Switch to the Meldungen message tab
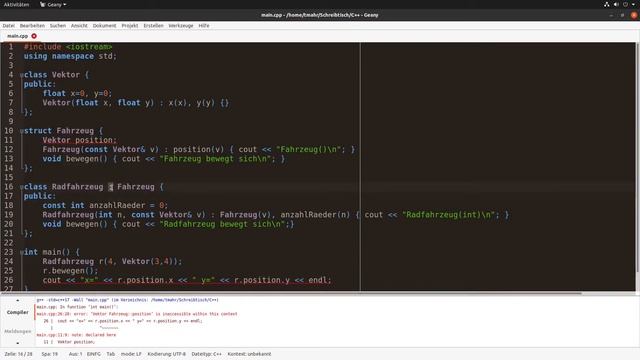 18,331
